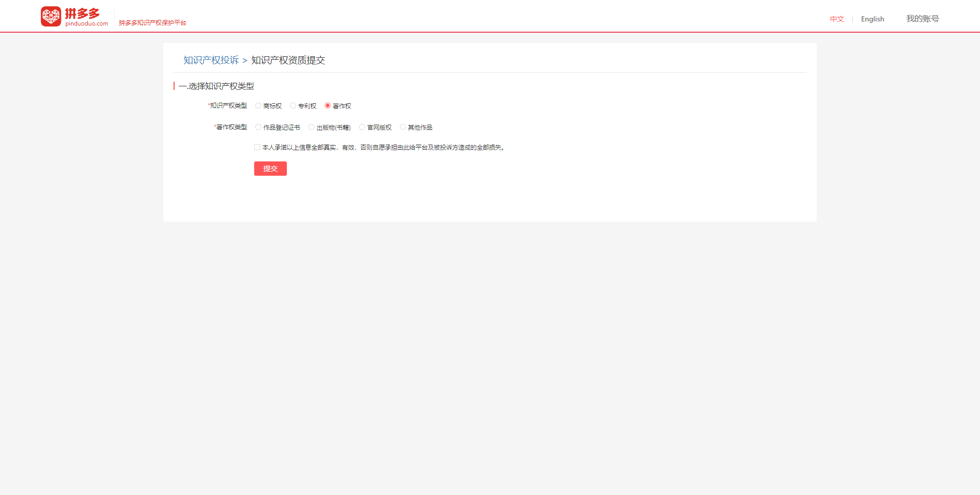Select the 专利权 radio option
The height and width of the screenshot is (495, 980).
[293, 106]
